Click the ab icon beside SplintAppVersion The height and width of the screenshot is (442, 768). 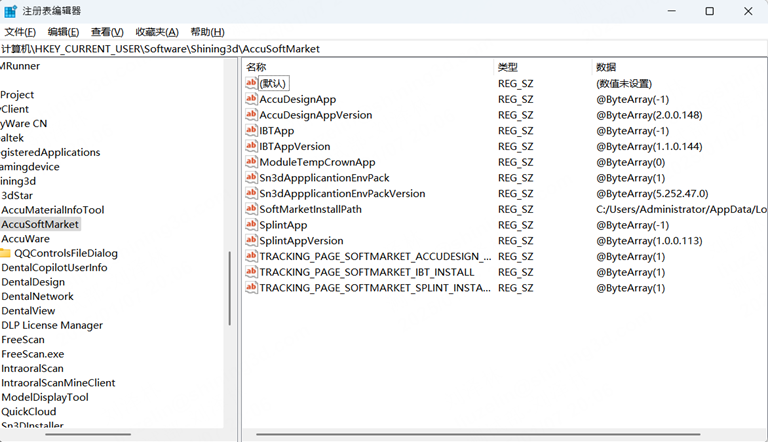(x=251, y=240)
